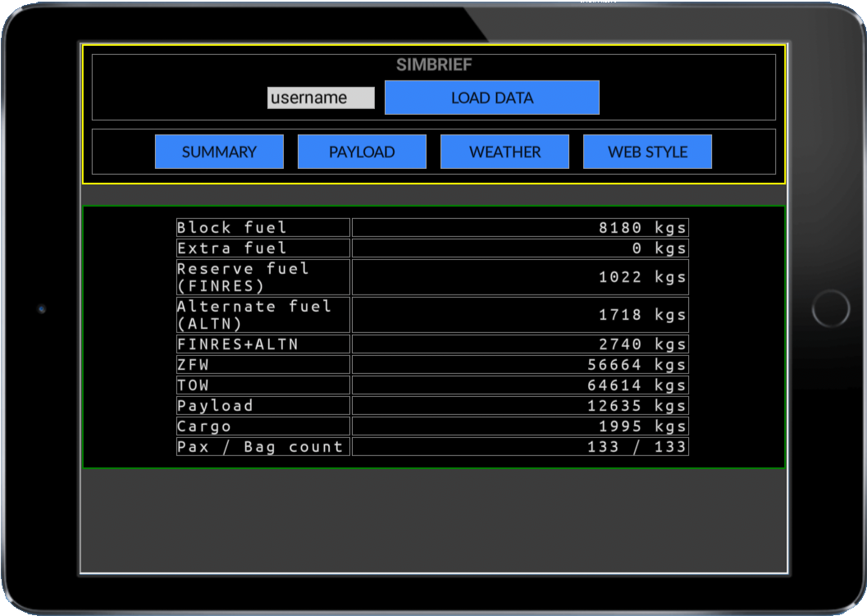The image size is (867, 616).
Task: Switch to the PAYLOAD view
Action: pos(362,152)
